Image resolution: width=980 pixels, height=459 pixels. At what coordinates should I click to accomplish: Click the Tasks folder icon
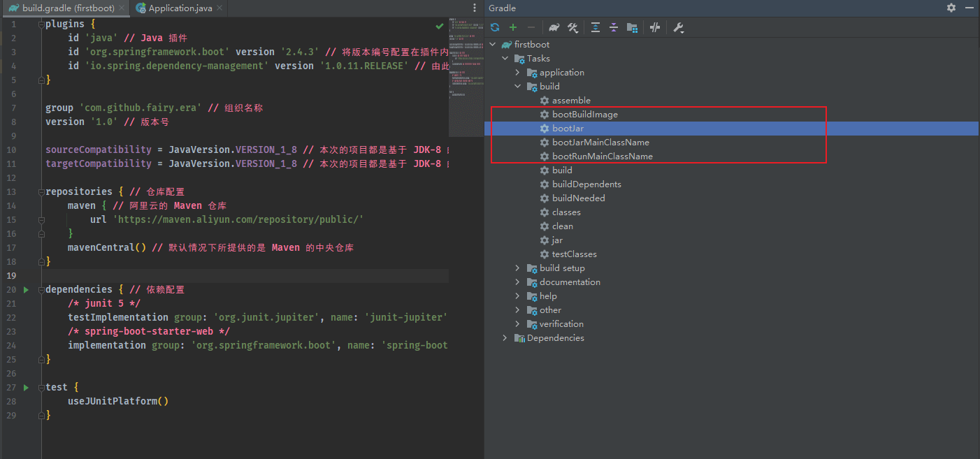coord(519,59)
